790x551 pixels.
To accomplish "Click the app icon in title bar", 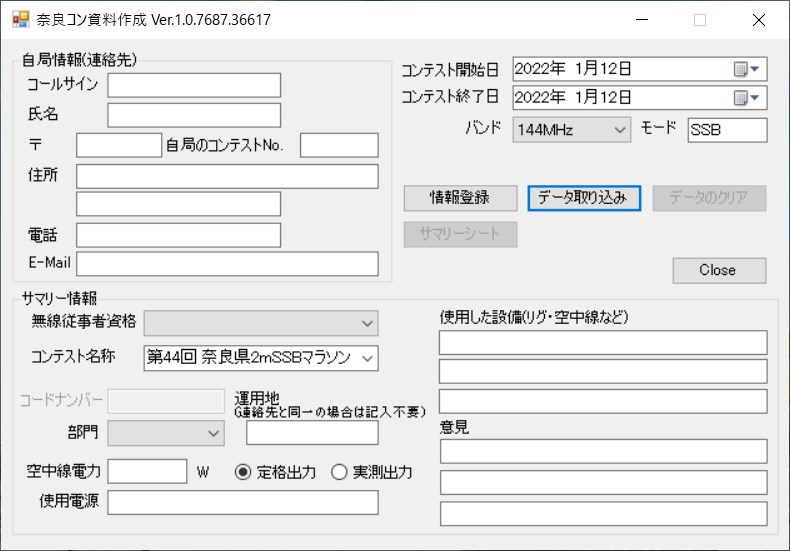I will tap(20, 20).
